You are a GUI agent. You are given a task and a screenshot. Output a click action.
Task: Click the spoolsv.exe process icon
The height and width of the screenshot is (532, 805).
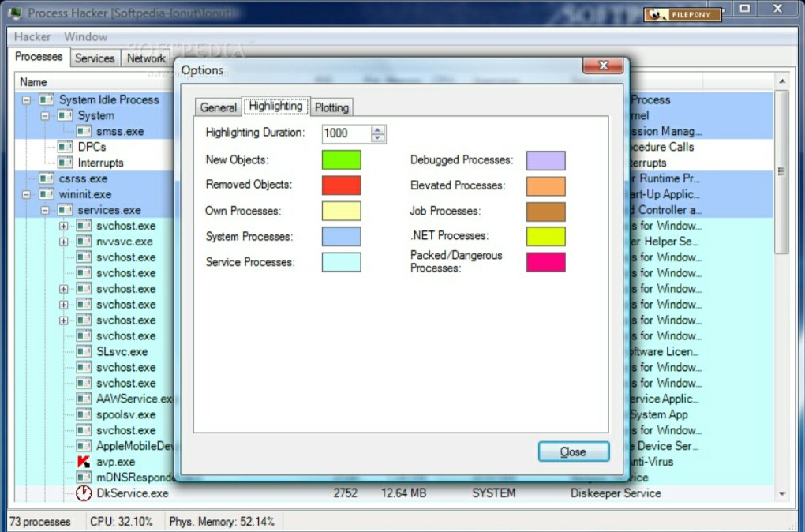[84, 414]
